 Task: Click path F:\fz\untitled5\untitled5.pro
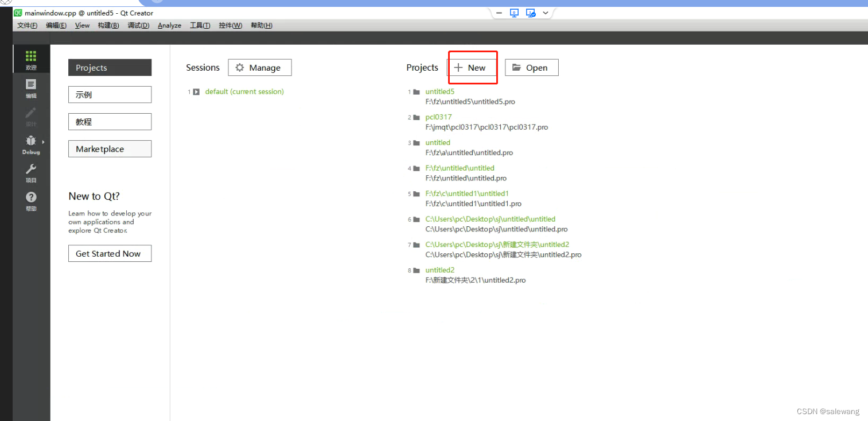[470, 102]
